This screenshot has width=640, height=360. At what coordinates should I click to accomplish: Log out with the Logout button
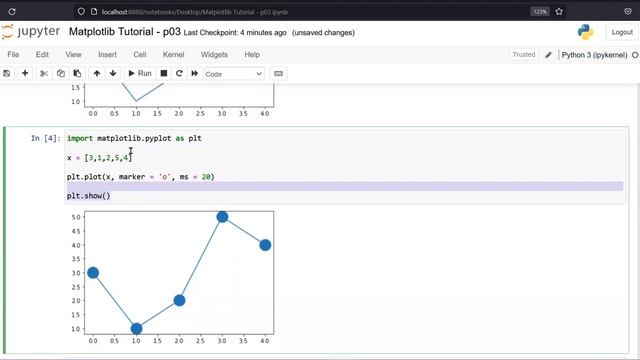(x=622, y=32)
